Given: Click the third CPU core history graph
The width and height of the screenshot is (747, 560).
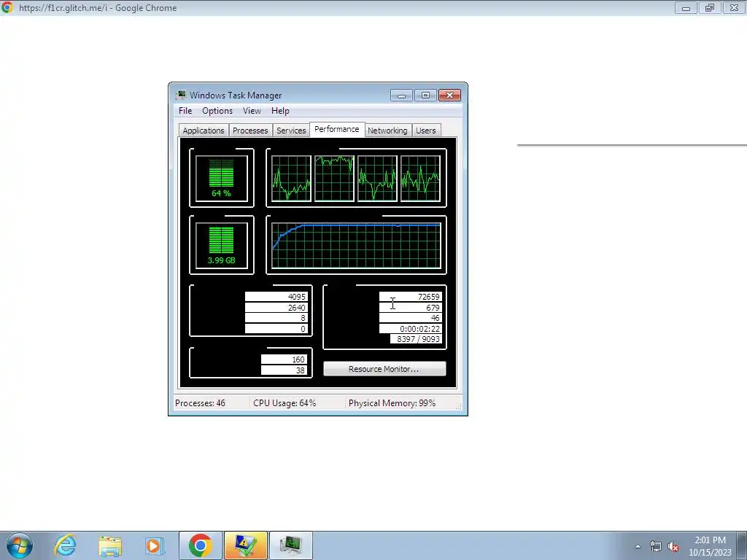Looking at the screenshot, I should 377,178.
